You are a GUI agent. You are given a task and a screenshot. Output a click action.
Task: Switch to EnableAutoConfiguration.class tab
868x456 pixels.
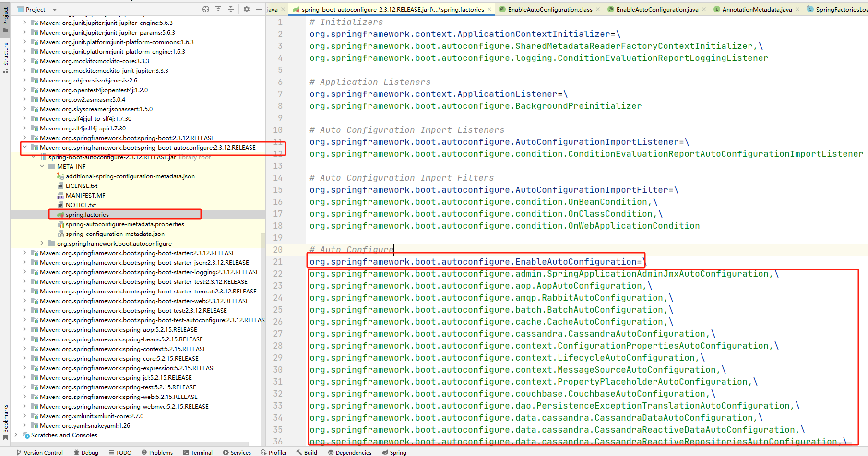point(550,9)
